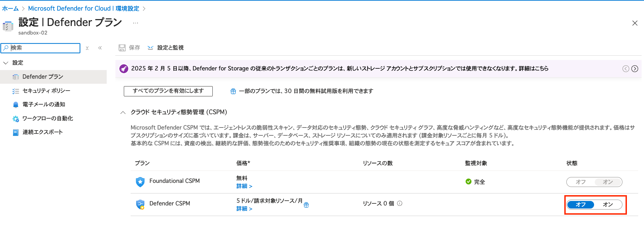The height and width of the screenshot is (229, 644).
Task: Click the 連続エクスポート book icon
Action: click(15, 132)
